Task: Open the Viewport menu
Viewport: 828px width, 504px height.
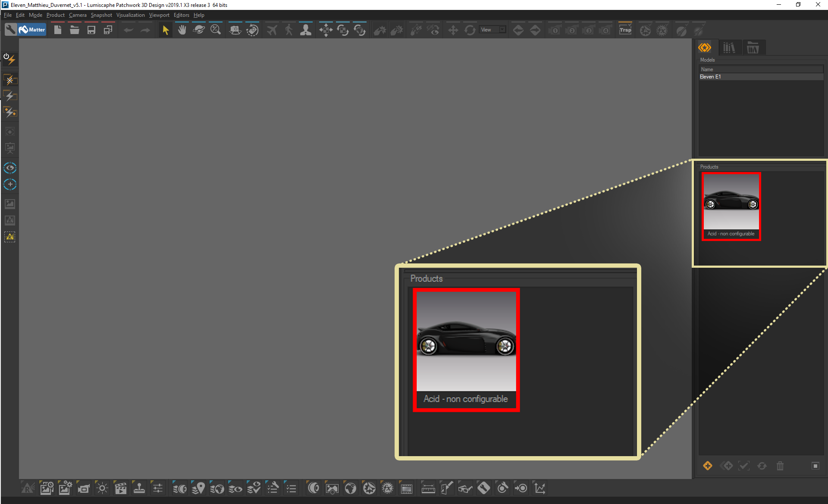Action: pos(159,15)
